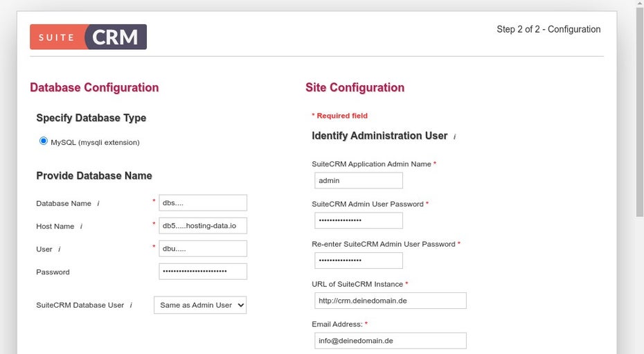This screenshot has height=354, width=644.
Task: Click the info icon beside Host Name
Action: click(x=81, y=227)
